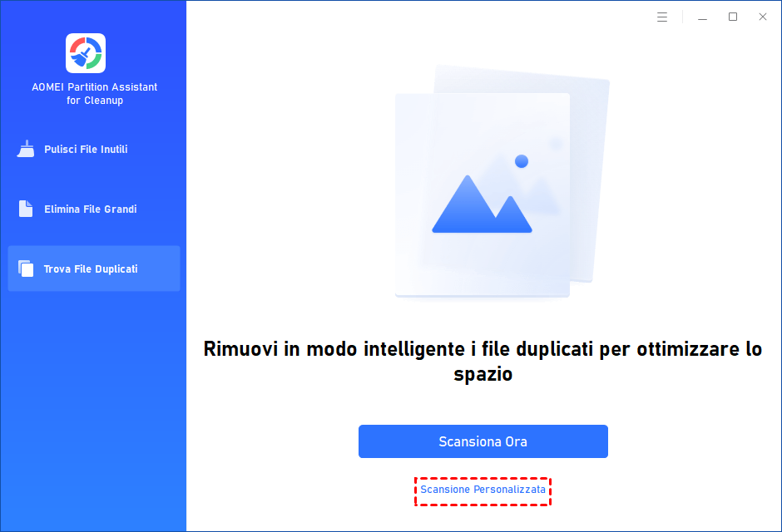Click the document icon beside Elimina File Grandi

pyautogui.click(x=26, y=209)
